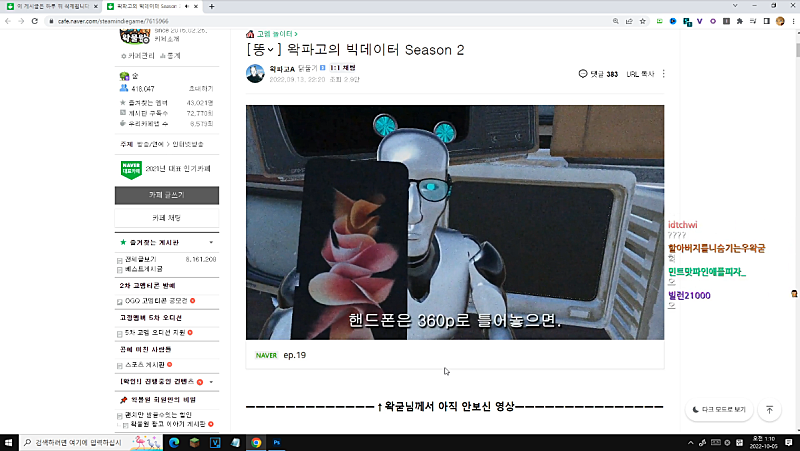Click the zoom magnifier icon in address bar
Viewport: 800px width, 451px height.
coord(616,21)
